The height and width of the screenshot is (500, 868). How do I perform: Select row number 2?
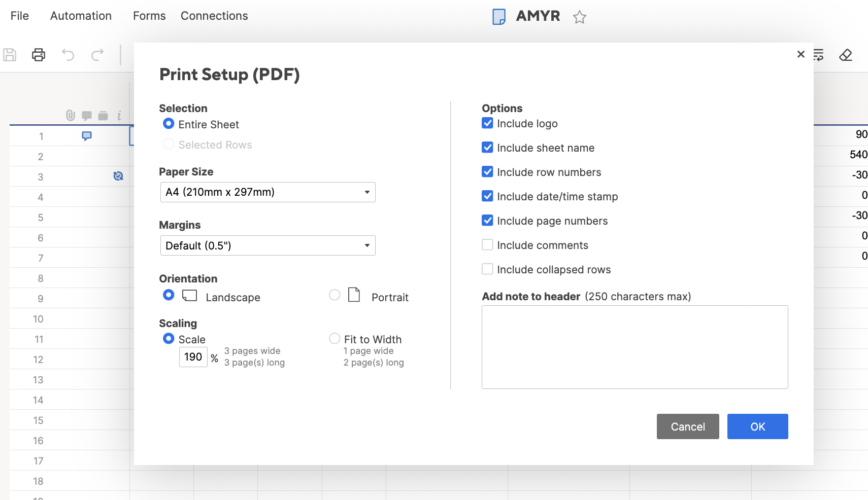[41, 157]
